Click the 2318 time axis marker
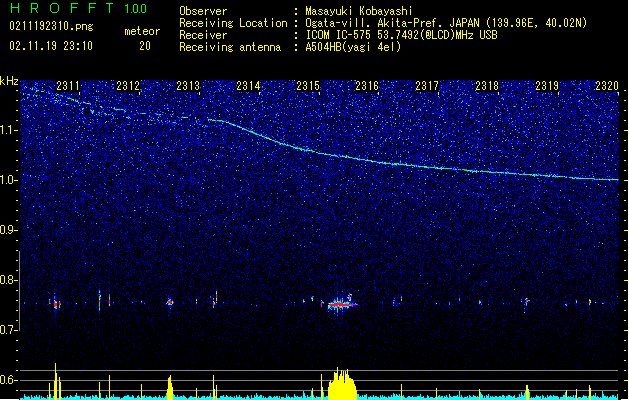 click(487, 85)
